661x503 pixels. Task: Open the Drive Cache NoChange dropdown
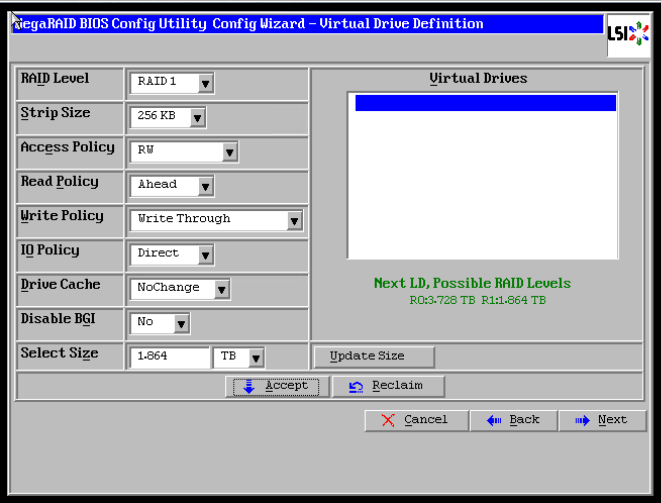pyautogui.click(x=221, y=290)
